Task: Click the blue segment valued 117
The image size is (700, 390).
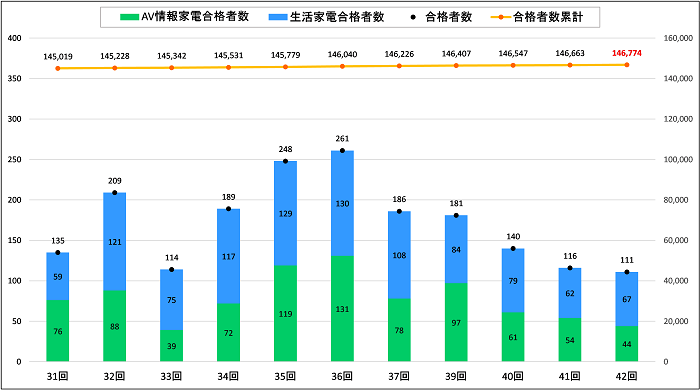Action: click(229, 257)
